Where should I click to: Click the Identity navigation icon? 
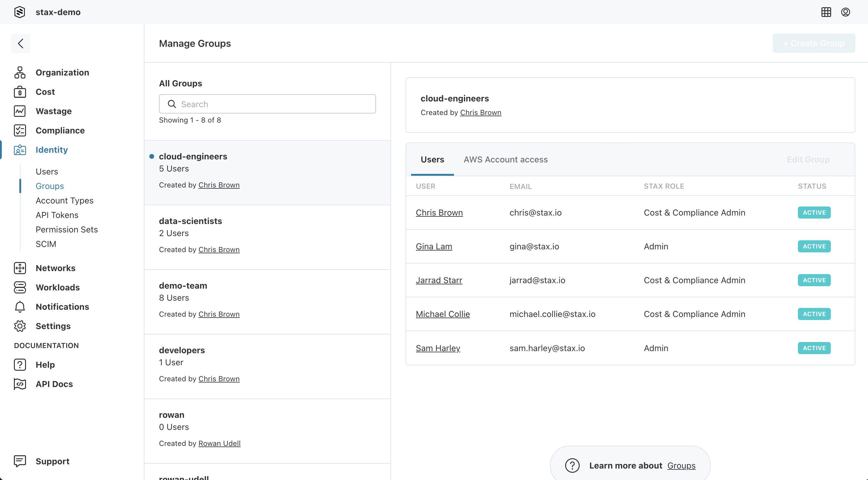pos(20,149)
